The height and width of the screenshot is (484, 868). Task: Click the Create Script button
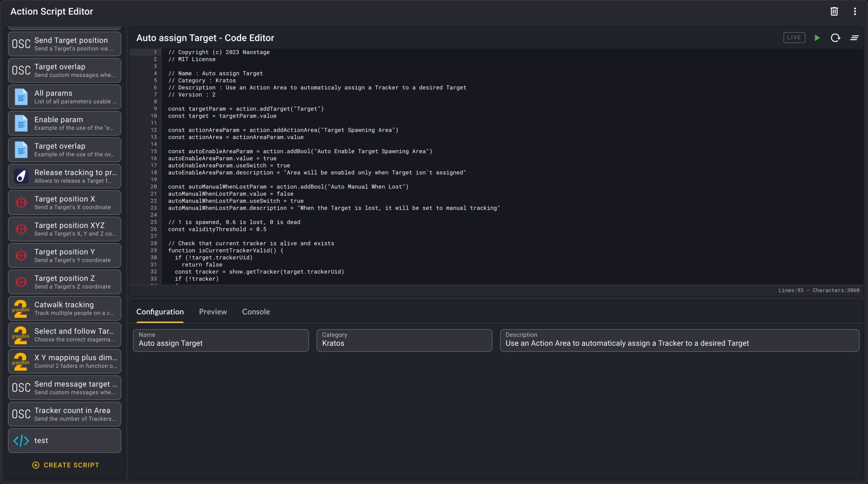click(65, 465)
